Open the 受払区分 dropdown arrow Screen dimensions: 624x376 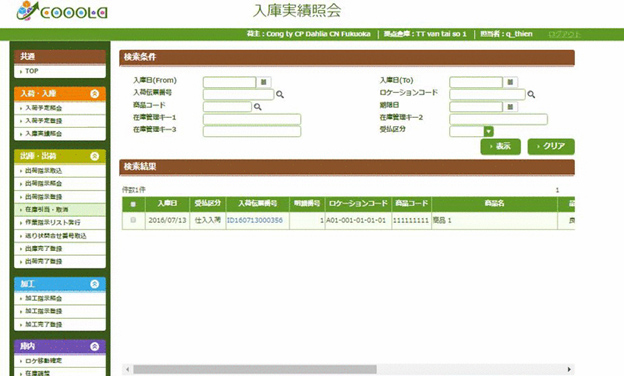coord(489,131)
